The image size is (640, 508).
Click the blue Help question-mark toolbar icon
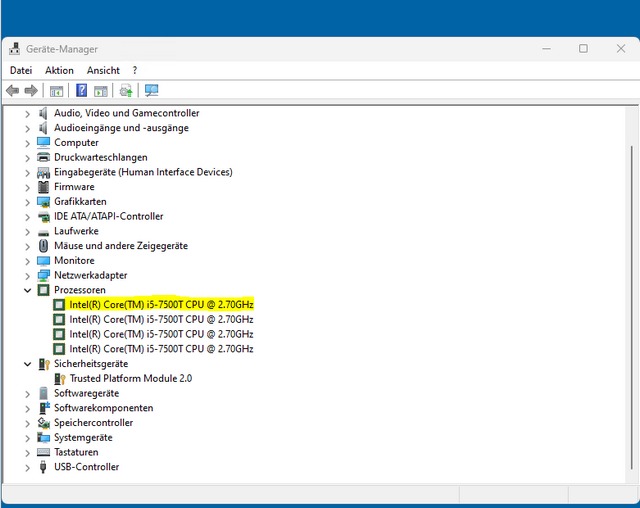pos(82,90)
